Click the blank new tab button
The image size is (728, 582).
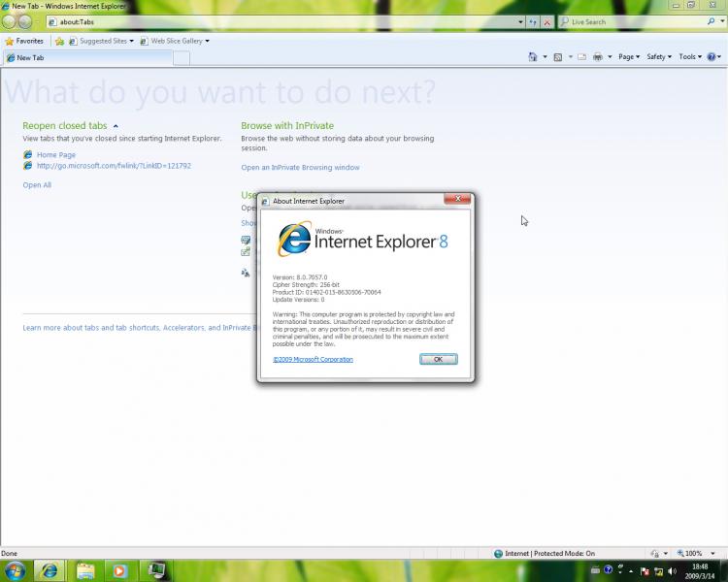(182, 58)
